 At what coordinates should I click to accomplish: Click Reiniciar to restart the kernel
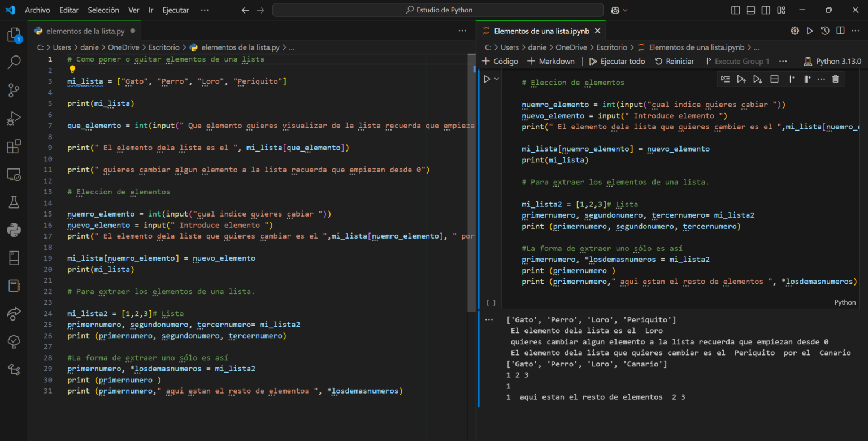674,61
